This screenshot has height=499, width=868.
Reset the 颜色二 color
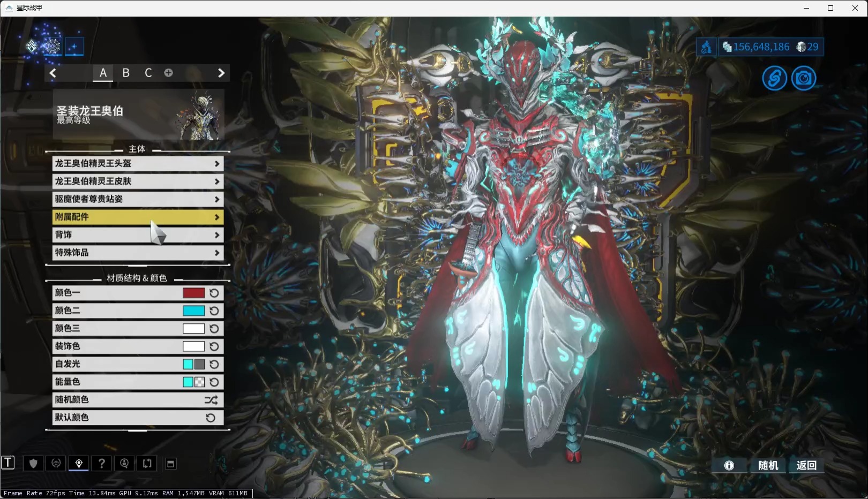(214, 311)
